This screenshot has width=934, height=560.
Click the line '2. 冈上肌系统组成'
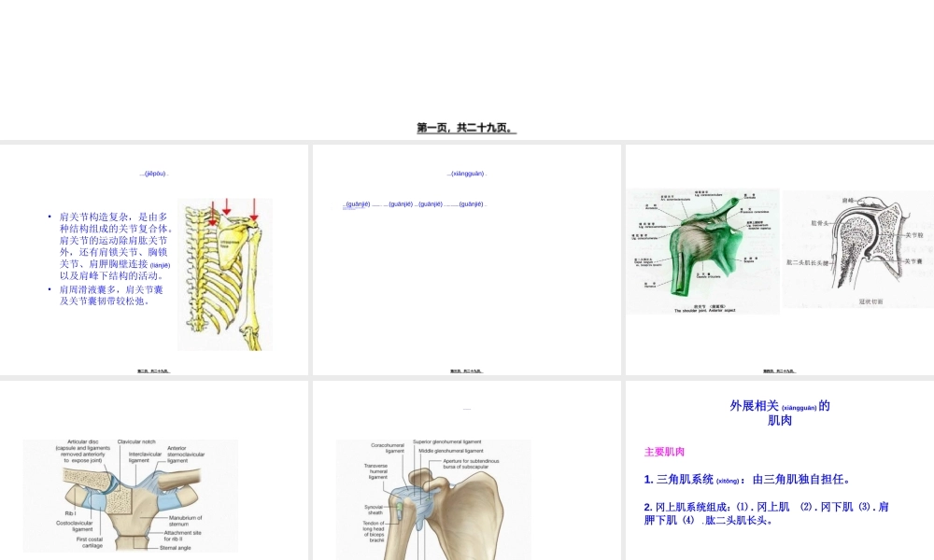coord(766,513)
